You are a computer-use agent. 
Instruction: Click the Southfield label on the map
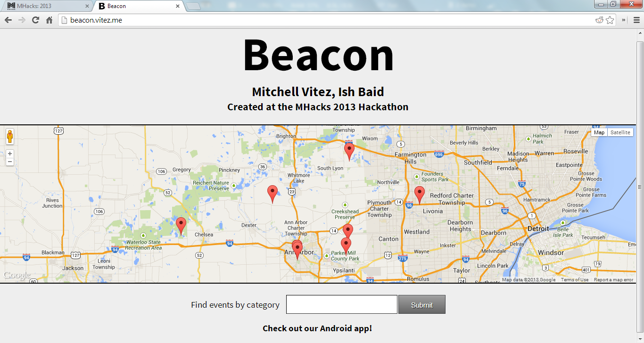[x=478, y=163]
